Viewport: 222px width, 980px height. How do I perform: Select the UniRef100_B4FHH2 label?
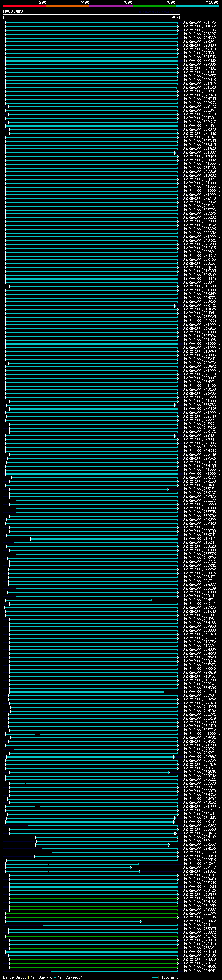199,133
